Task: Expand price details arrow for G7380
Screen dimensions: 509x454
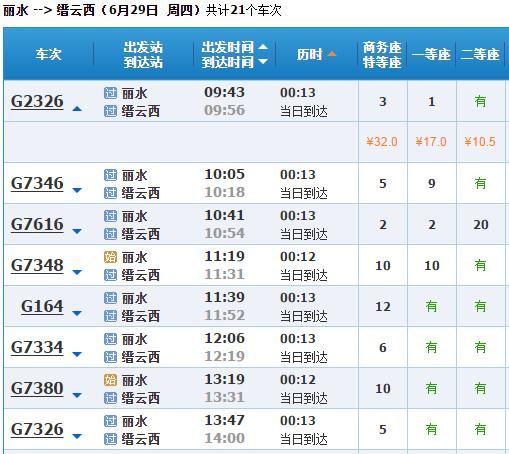Action: pyautogui.click(x=77, y=395)
